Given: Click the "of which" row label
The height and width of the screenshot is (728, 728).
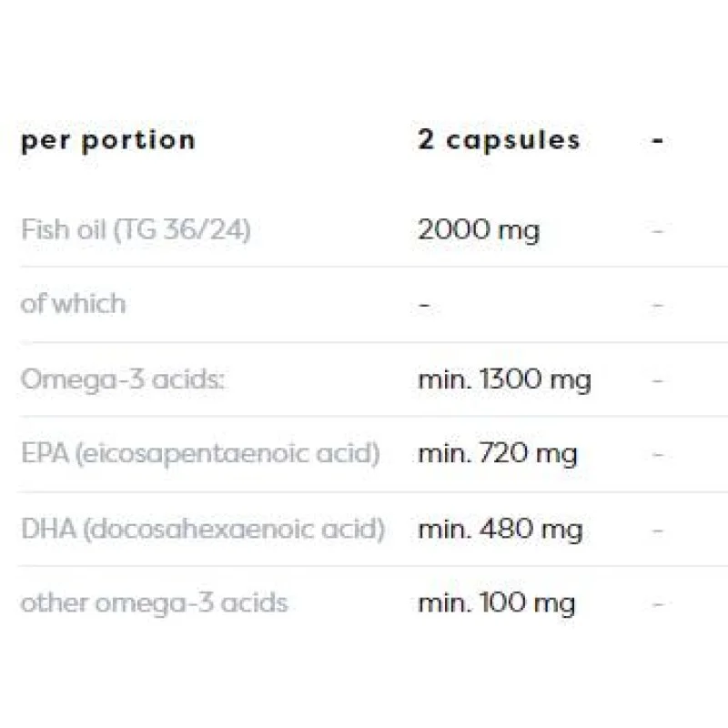Looking at the screenshot, I should coord(73,303).
